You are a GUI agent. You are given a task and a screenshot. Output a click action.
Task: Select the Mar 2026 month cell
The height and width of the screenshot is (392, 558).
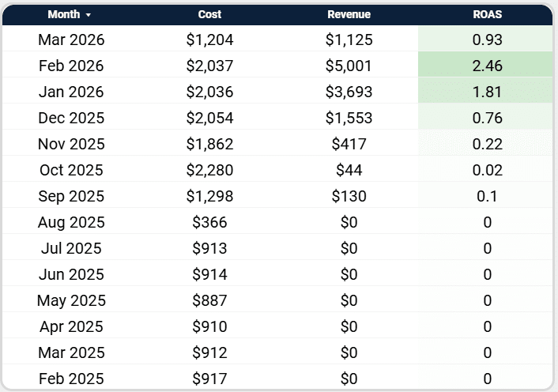pyautogui.click(x=71, y=40)
